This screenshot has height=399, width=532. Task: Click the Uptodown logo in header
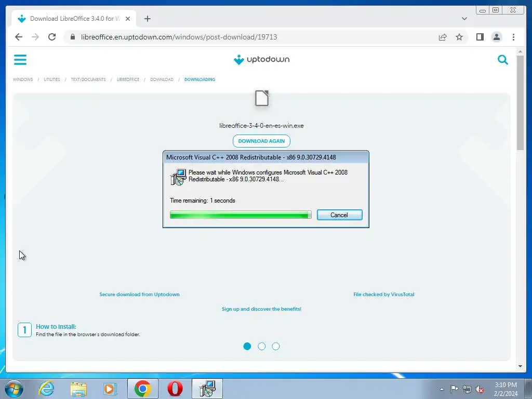click(x=262, y=59)
